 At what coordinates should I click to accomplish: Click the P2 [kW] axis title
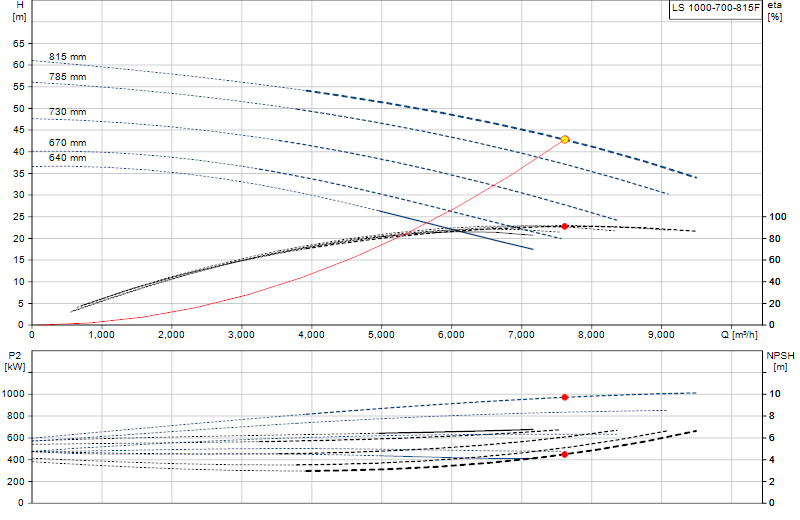[x=14, y=361]
